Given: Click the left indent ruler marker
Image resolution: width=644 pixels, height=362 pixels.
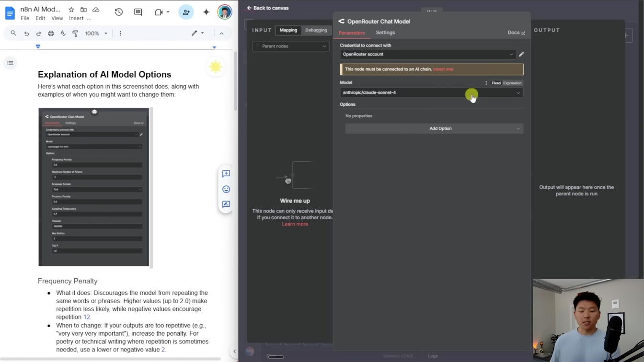Looking at the screenshot, I should pos(38,46).
